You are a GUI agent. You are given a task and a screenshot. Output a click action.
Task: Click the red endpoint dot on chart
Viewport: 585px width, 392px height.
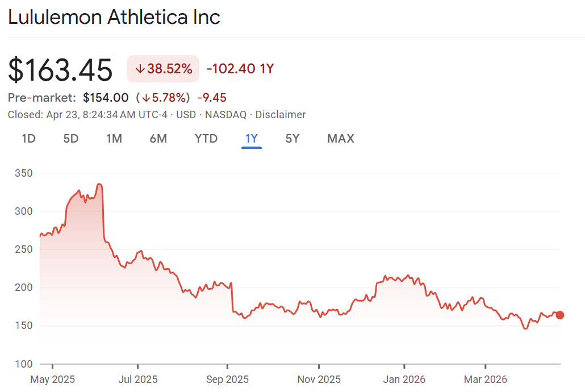560,315
